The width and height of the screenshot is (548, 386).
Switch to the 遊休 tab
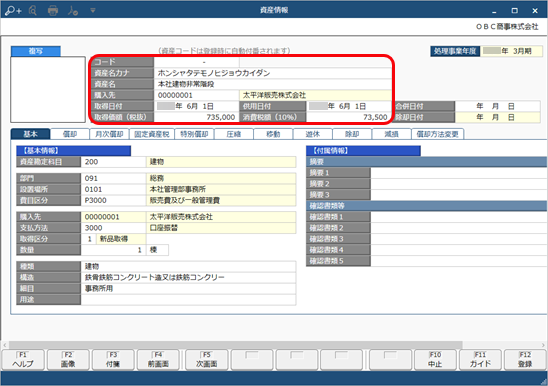coord(312,134)
